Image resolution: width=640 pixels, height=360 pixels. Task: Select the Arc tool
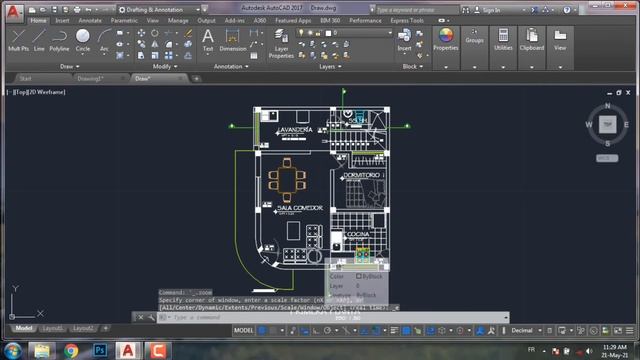pyautogui.click(x=104, y=40)
